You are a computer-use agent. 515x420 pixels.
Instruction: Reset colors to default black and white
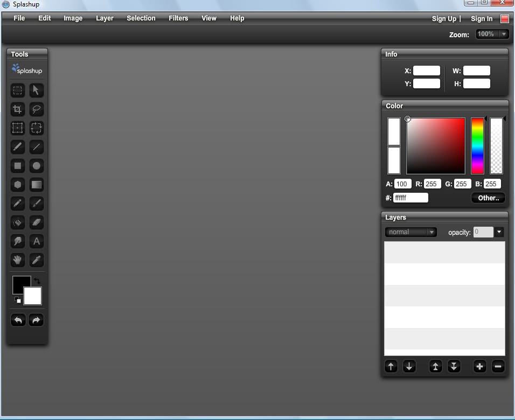point(17,300)
